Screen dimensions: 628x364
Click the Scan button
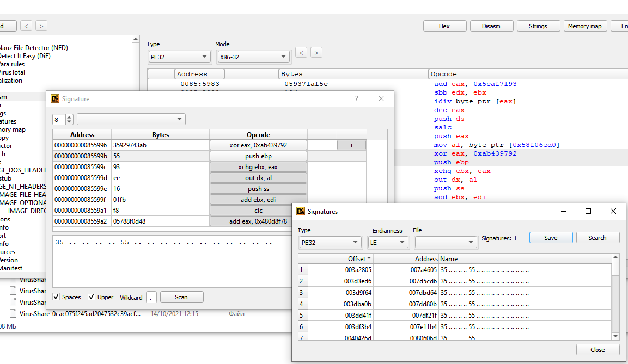181,297
